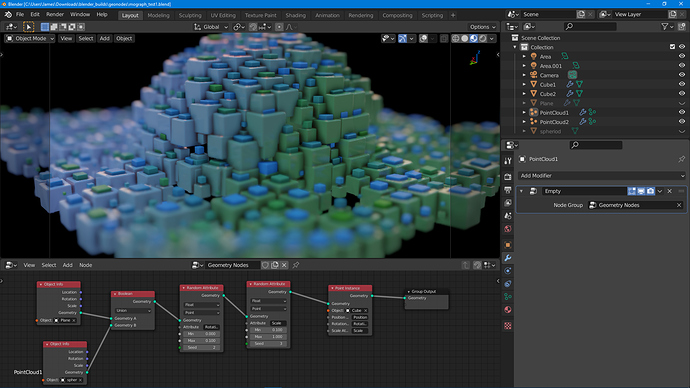Open the outliner filter dropdown
Viewport: 690px width, 388px height.
click(x=667, y=27)
